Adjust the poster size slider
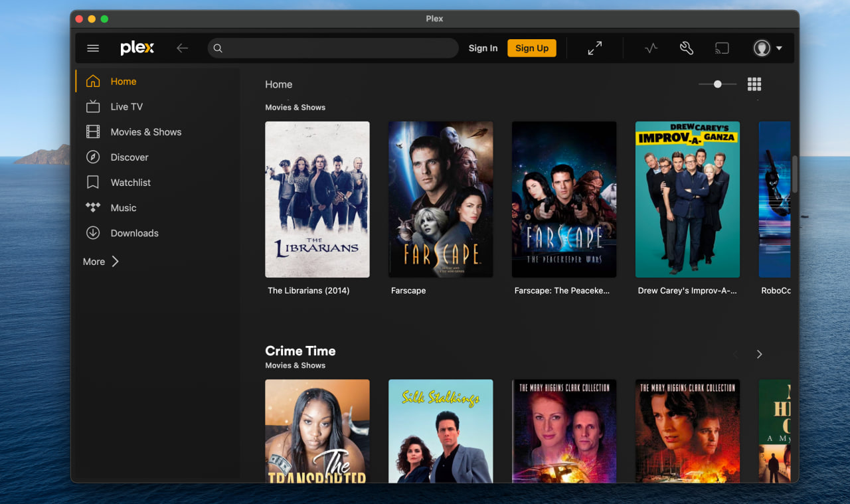The width and height of the screenshot is (850, 504). (717, 84)
